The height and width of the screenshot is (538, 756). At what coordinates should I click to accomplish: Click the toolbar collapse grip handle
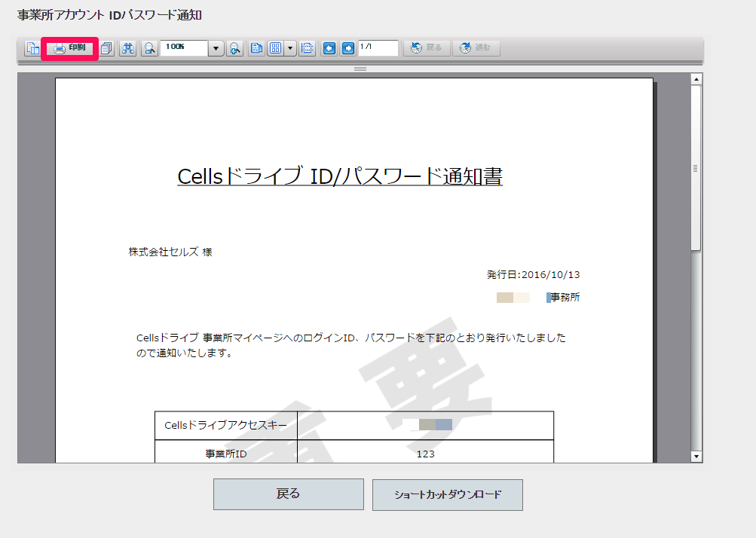click(x=360, y=69)
